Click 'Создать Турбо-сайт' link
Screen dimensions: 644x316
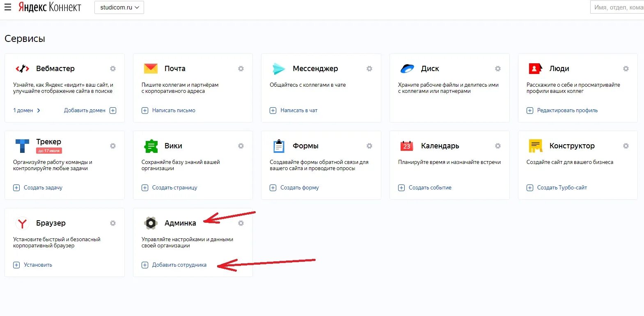562,187
